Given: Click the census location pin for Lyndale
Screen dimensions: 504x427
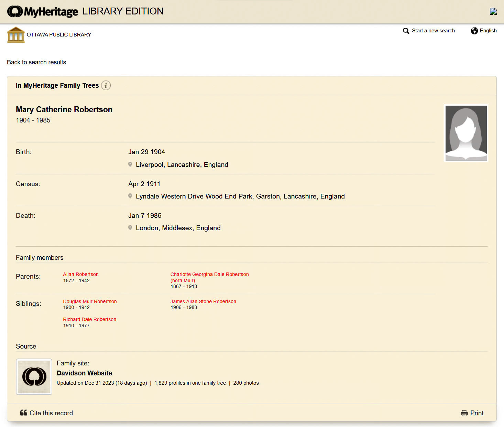Looking at the screenshot, I should (x=130, y=196).
